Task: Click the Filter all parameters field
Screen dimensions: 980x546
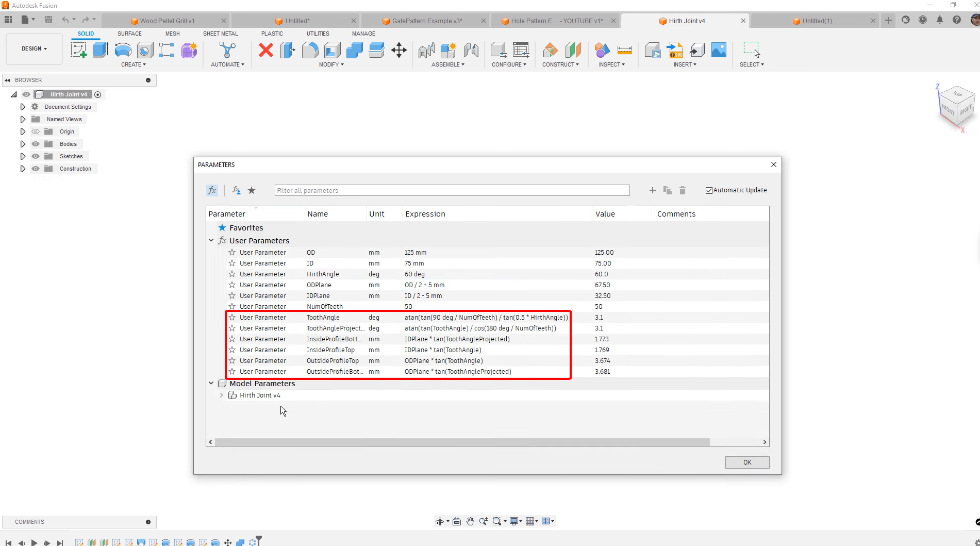Action: pyautogui.click(x=452, y=190)
